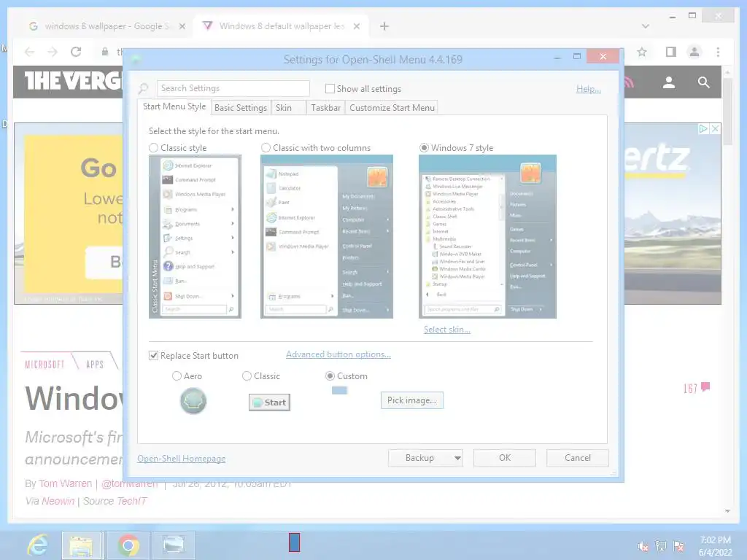The width and height of the screenshot is (747, 560).
Task: Open the Skin tab
Action: pos(288,108)
